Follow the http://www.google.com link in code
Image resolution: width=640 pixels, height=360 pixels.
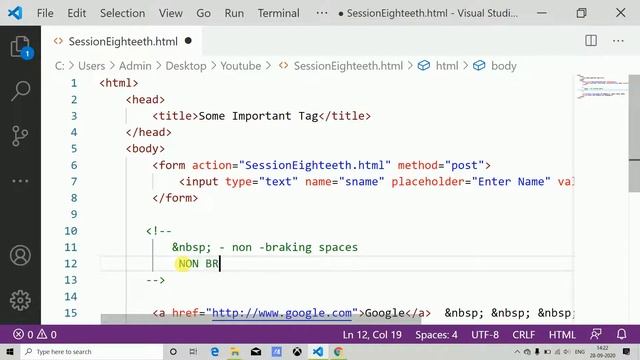pyautogui.click(x=282, y=313)
